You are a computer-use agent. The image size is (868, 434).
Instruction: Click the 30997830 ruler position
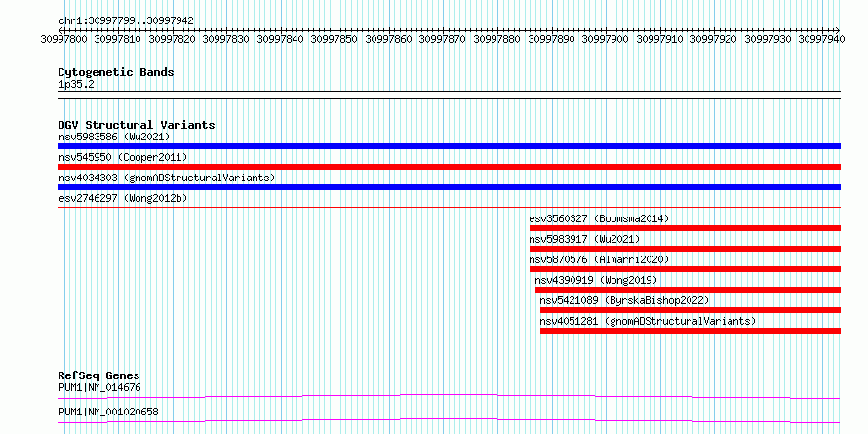(x=226, y=39)
